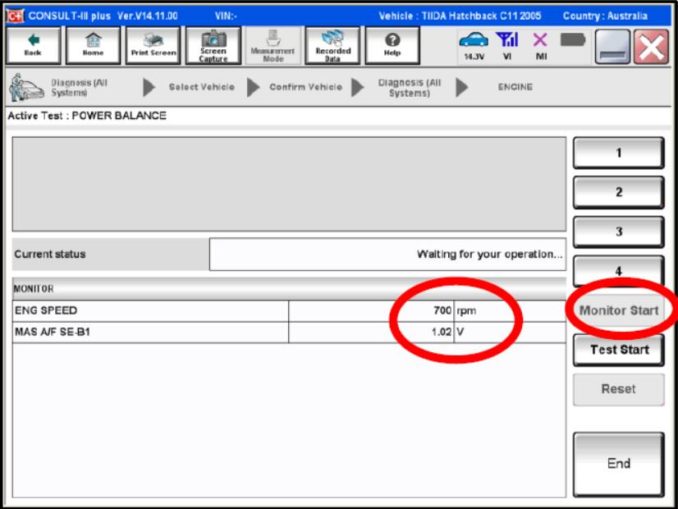Go to Confirm Vehicle breadcrumb step
678x509 pixels.
pos(305,87)
